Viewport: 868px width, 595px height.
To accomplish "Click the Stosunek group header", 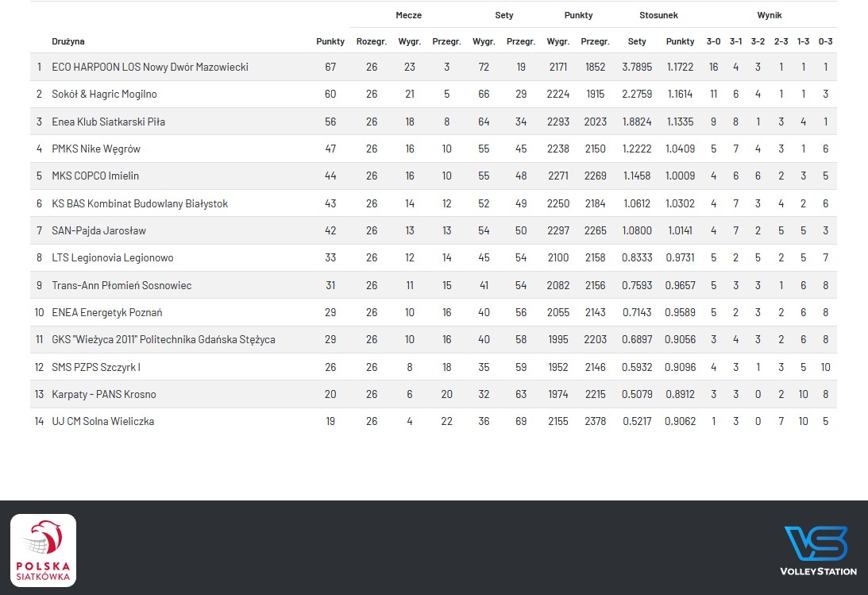I will point(658,15).
